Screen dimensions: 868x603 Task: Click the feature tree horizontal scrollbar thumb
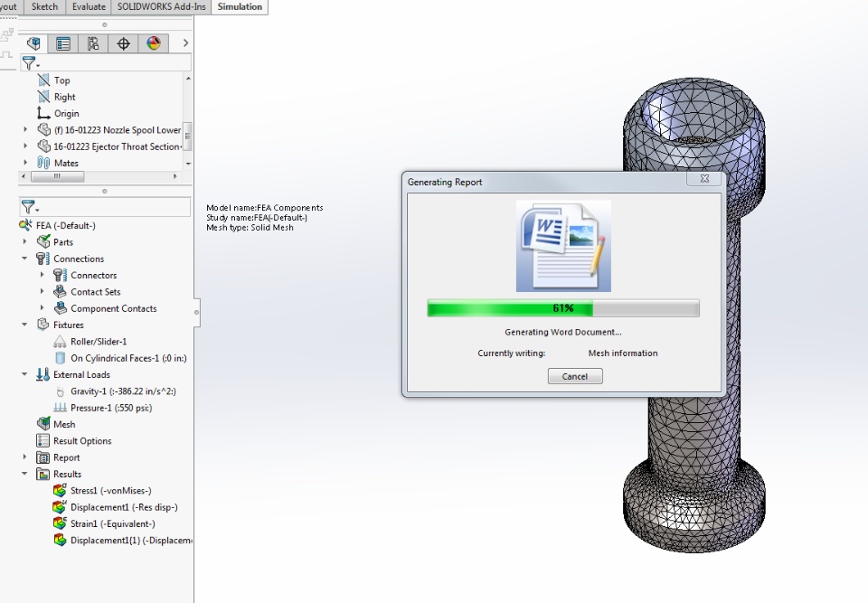pyautogui.click(x=57, y=176)
